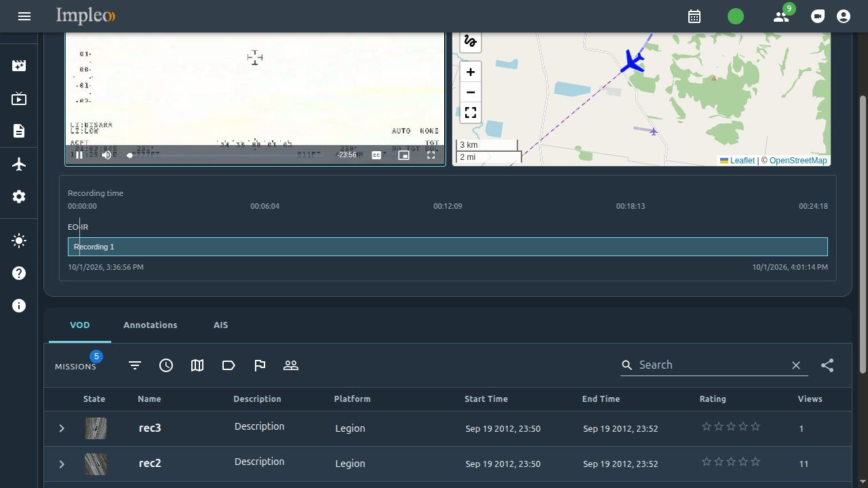Toggle map fullscreen view
Viewport: 868px width, 488px height.
pyautogui.click(x=471, y=113)
